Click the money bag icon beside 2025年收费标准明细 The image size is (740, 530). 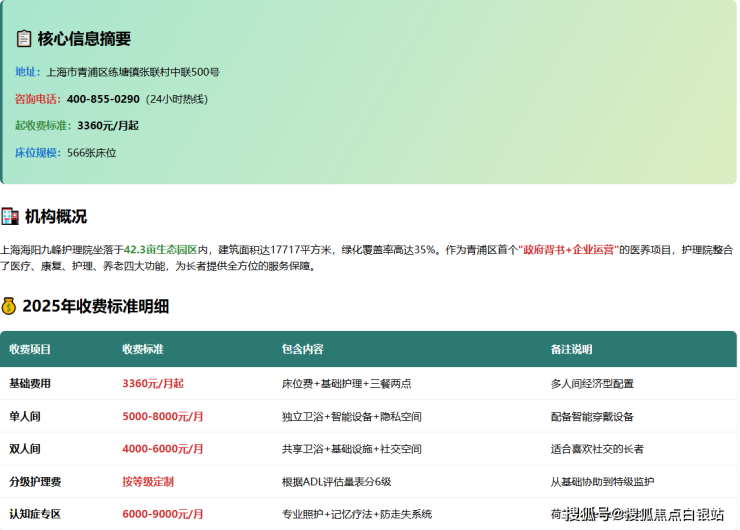click(9, 306)
